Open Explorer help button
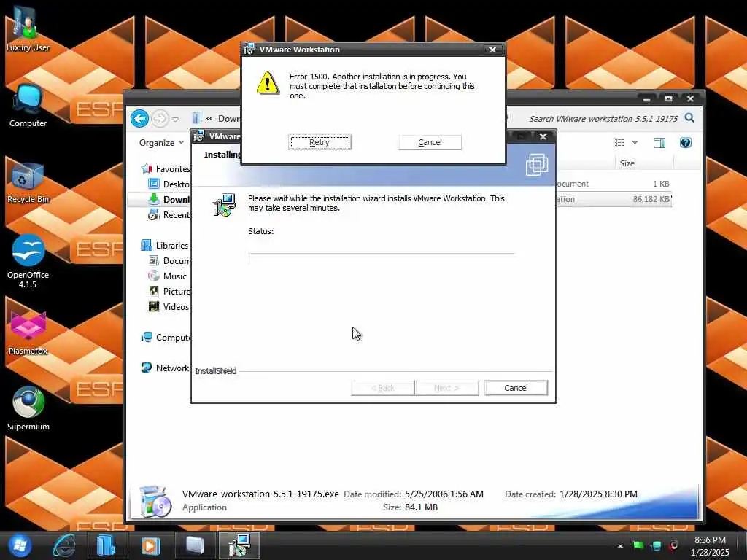 686,142
